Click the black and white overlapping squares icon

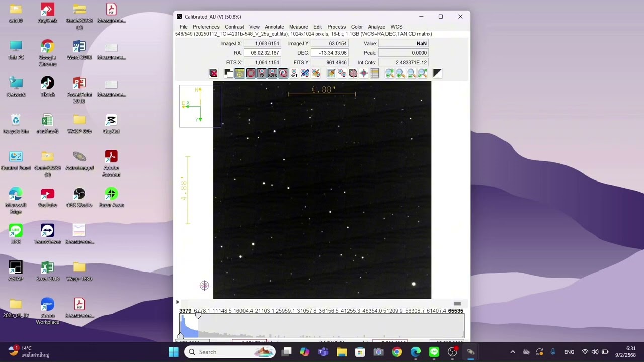(229, 73)
